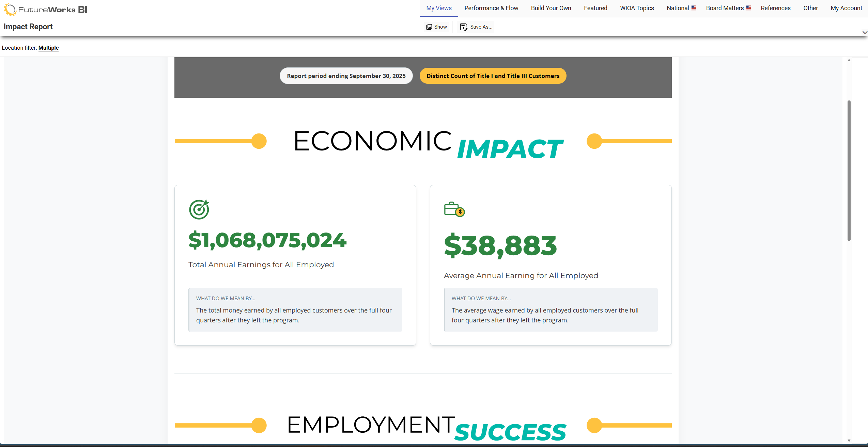This screenshot has width=868, height=447.
Task: Click the flag icon beside National
Action: (x=694, y=8)
